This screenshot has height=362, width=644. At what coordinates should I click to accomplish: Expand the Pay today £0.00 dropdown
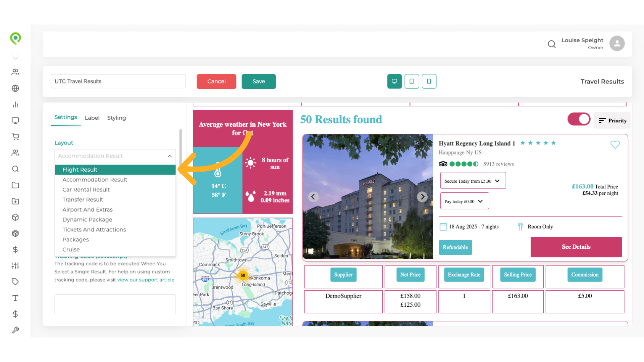click(x=464, y=201)
